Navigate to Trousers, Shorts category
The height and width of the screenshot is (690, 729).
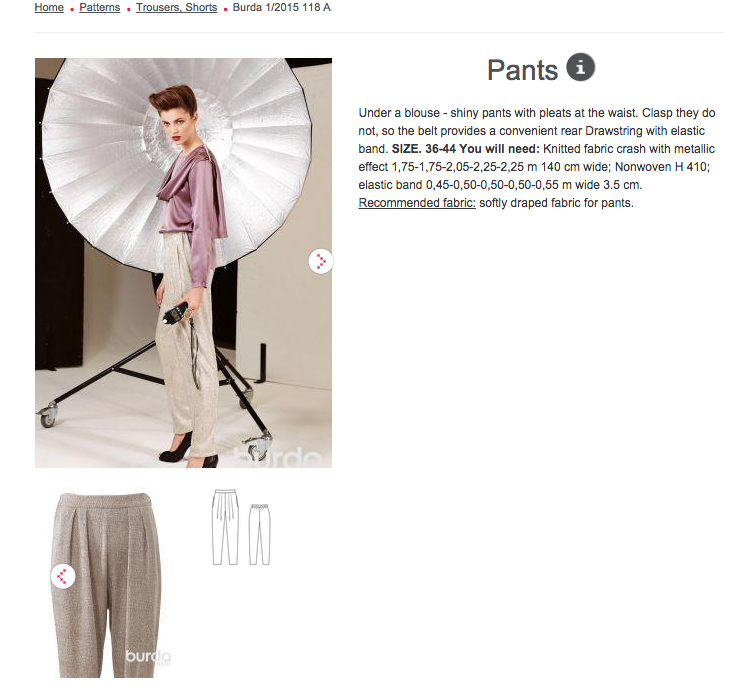click(176, 7)
